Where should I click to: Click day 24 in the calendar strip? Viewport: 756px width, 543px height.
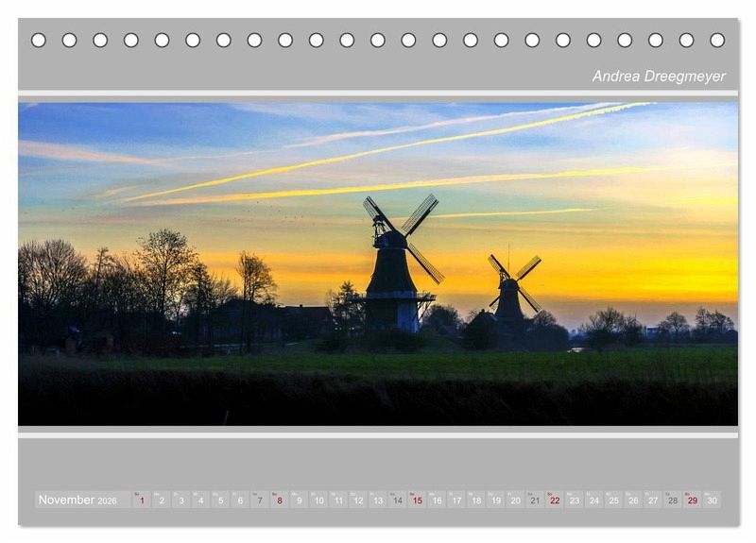(x=594, y=500)
